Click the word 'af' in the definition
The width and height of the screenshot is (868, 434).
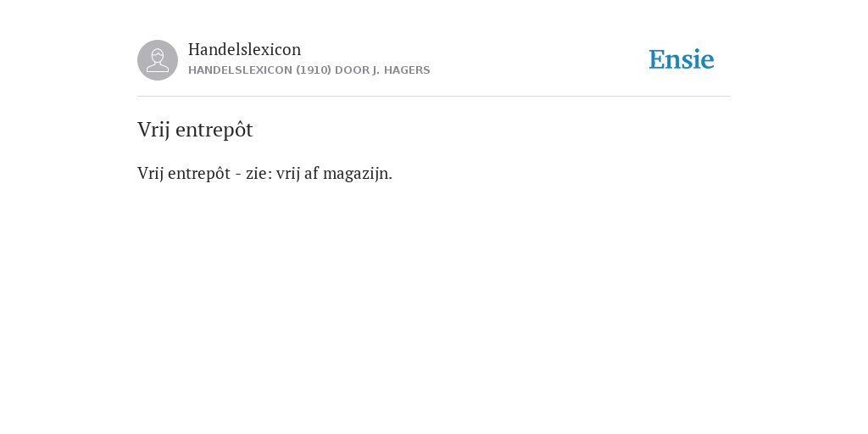[312, 173]
